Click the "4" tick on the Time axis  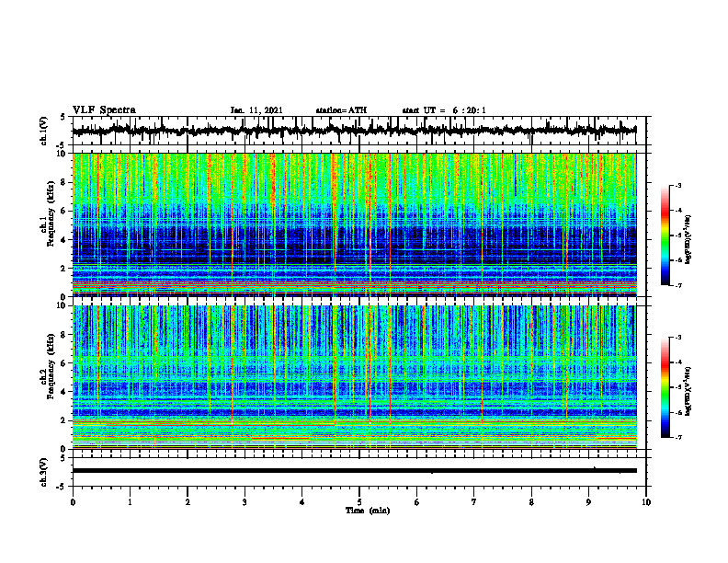pos(301,502)
